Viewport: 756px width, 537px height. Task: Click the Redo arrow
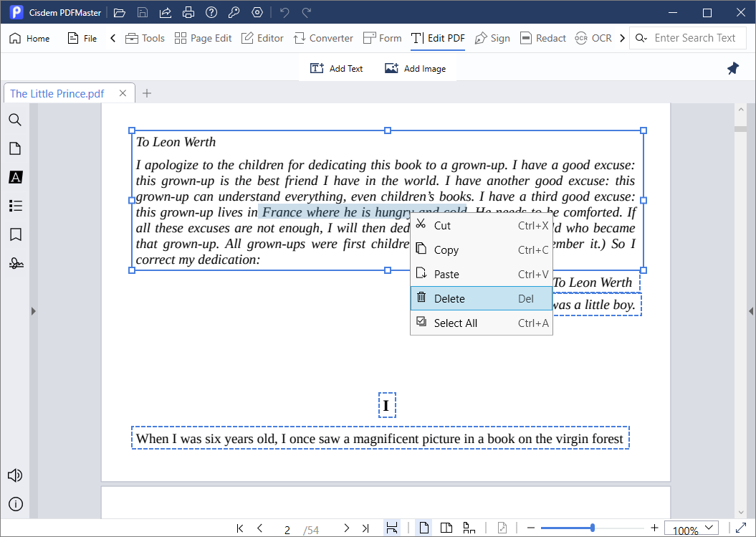coord(307,12)
